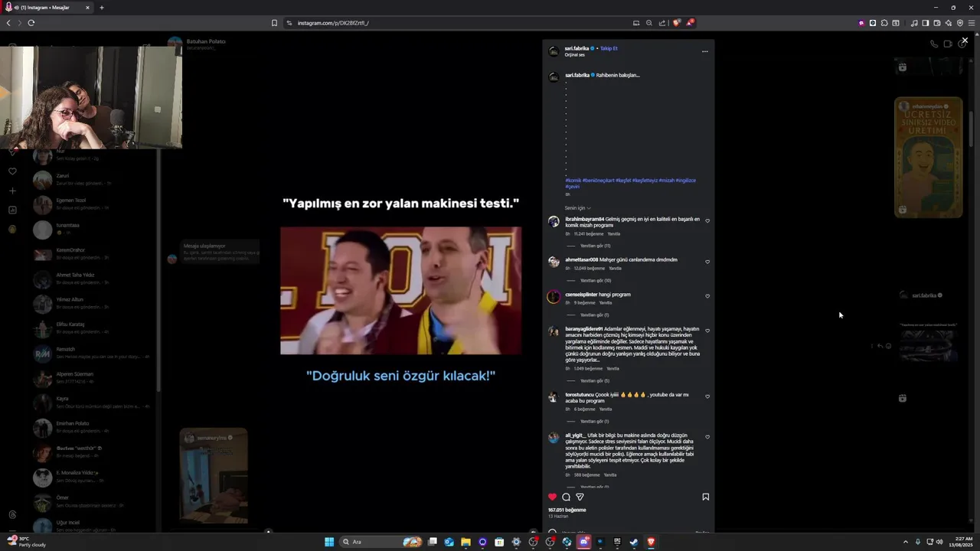Open Outlook from taskbar
The image size is (980, 551).
(x=449, y=542)
